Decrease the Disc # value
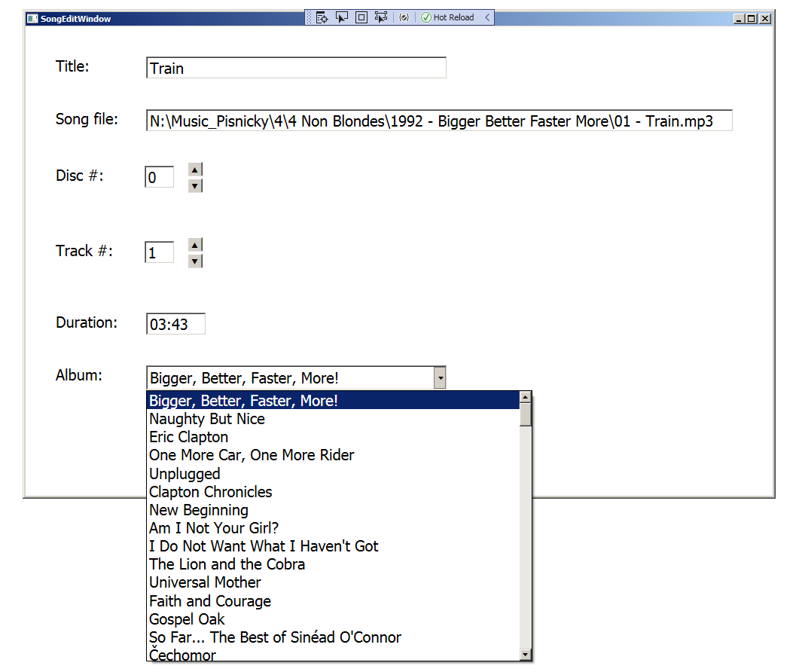The width and height of the screenshot is (799, 672). [195, 186]
